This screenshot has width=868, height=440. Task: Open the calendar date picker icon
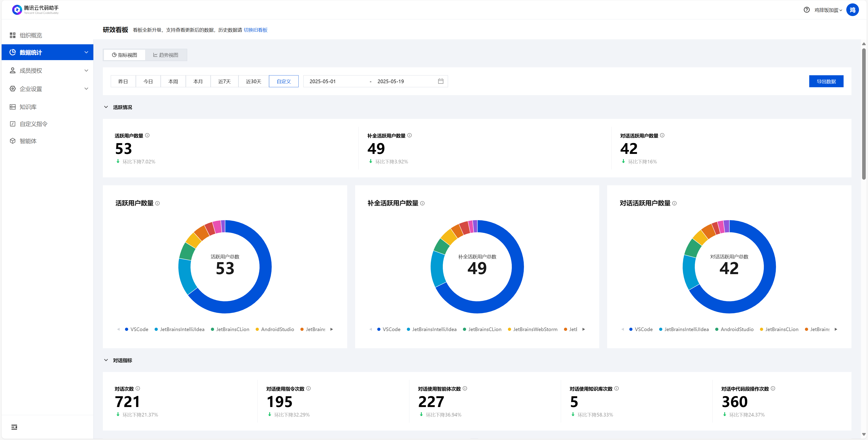(x=440, y=81)
